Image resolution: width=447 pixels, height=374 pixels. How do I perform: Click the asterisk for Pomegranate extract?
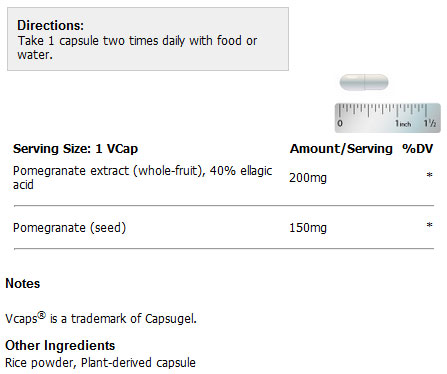click(429, 175)
